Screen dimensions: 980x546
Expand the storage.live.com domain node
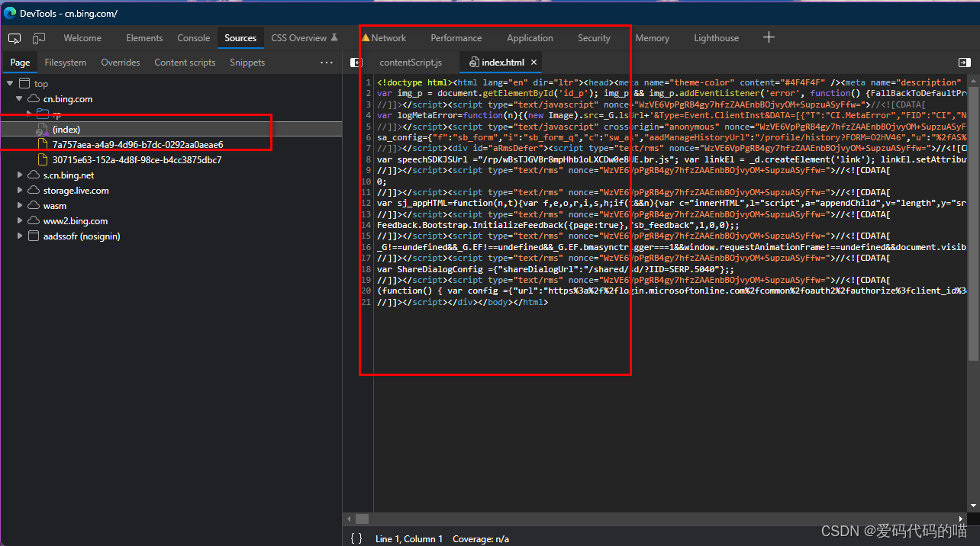point(20,191)
